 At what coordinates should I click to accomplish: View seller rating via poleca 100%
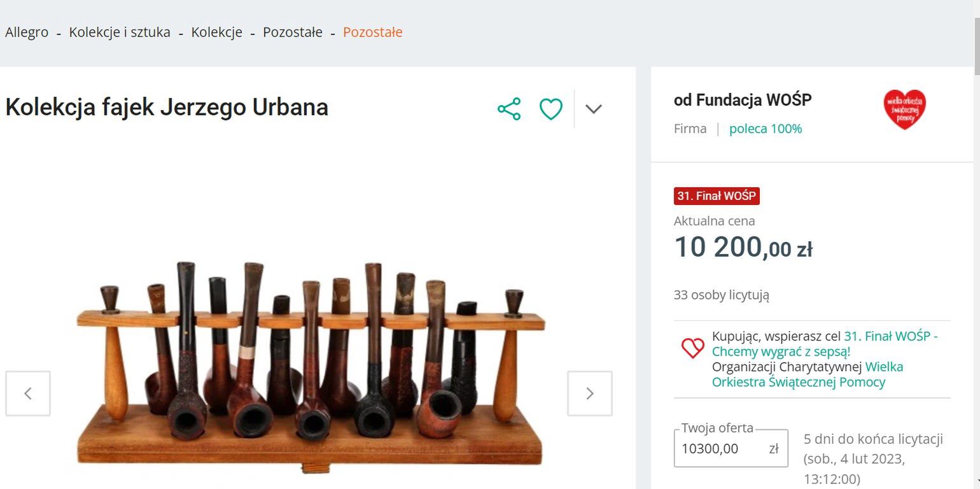(766, 129)
